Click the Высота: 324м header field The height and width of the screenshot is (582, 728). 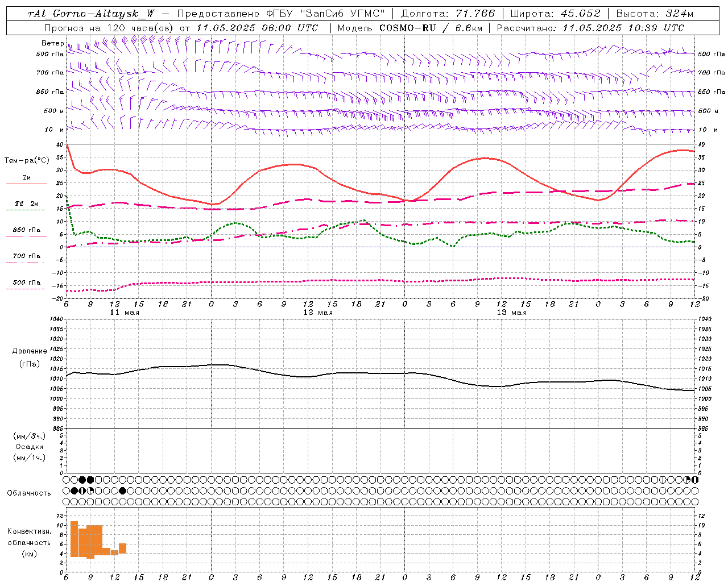click(655, 14)
